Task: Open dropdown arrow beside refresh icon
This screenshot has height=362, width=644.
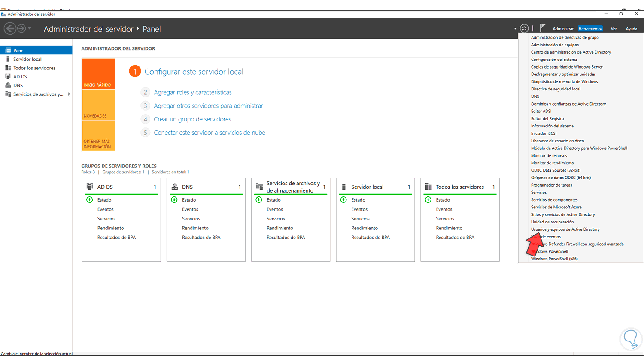Action: (x=515, y=29)
